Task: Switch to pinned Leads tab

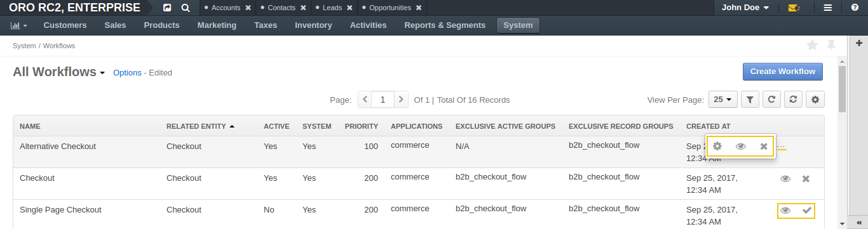Action: point(332,8)
